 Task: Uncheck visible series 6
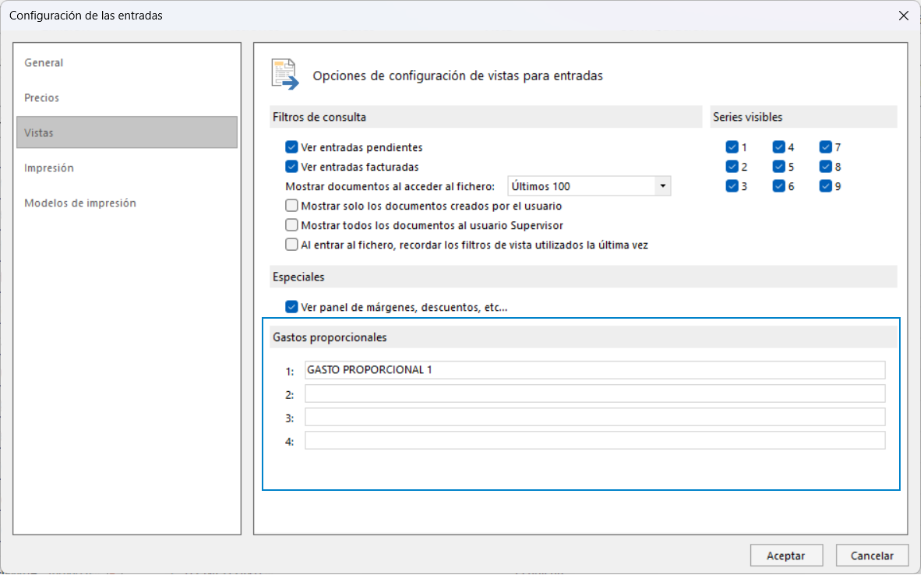click(778, 186)
